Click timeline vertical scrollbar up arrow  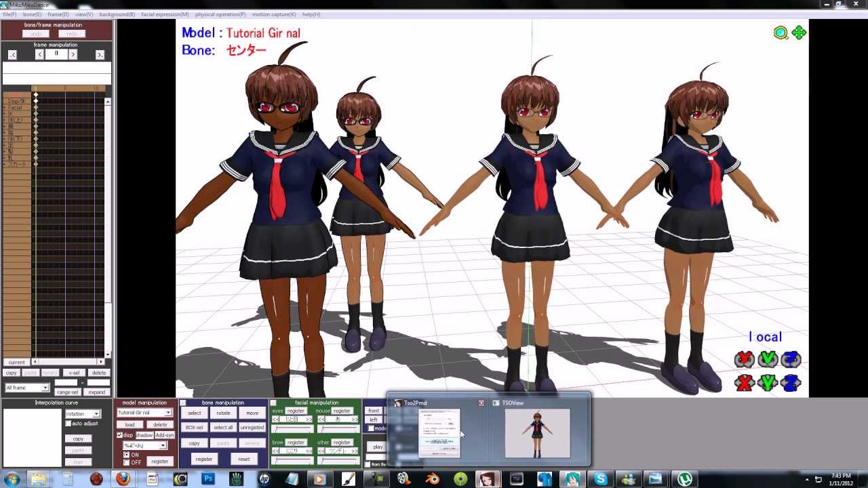(108, 102)
